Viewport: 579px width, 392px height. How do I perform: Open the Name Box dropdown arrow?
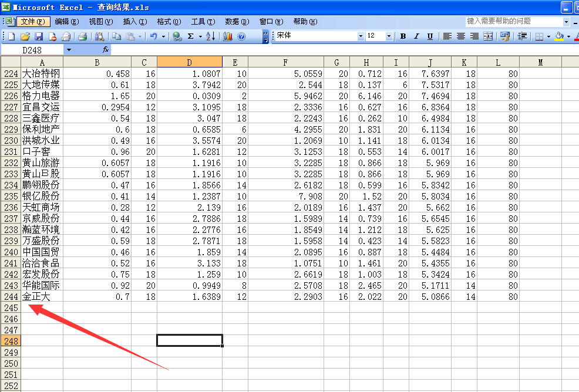69,50
